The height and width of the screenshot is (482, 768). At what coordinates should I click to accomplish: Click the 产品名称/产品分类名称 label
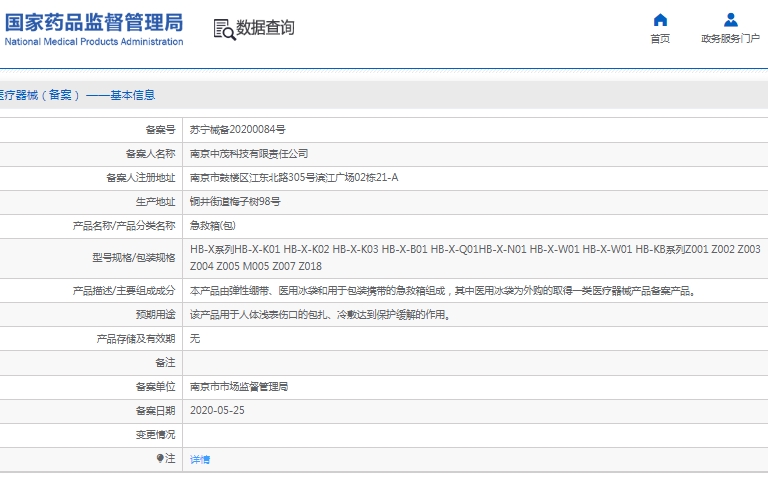124,226
